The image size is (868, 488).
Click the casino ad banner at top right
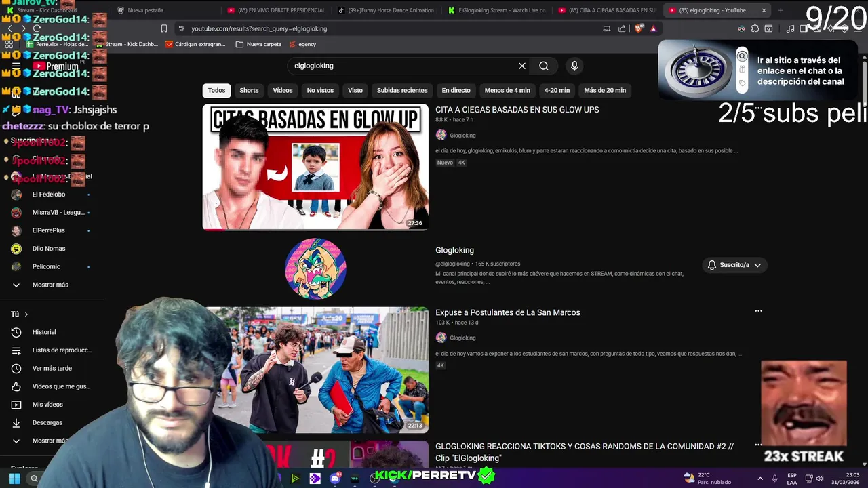point(757,70)
